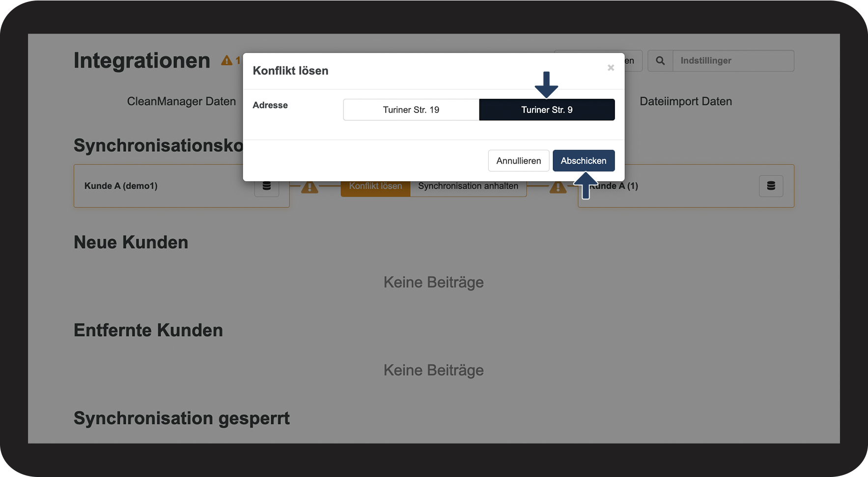Click warning triangle beside Kunde A (1)
Viewport: 868px width, 477px height.
[x=558, y=187]
